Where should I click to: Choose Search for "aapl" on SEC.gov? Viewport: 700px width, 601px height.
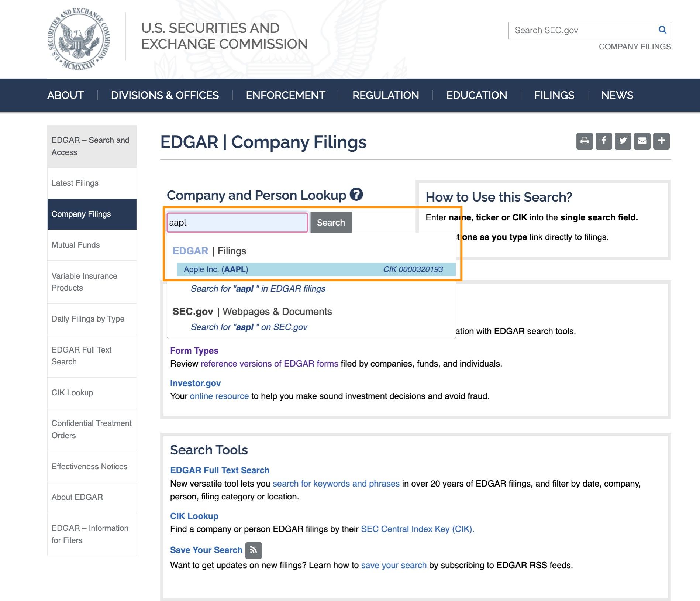coord(249,327)
